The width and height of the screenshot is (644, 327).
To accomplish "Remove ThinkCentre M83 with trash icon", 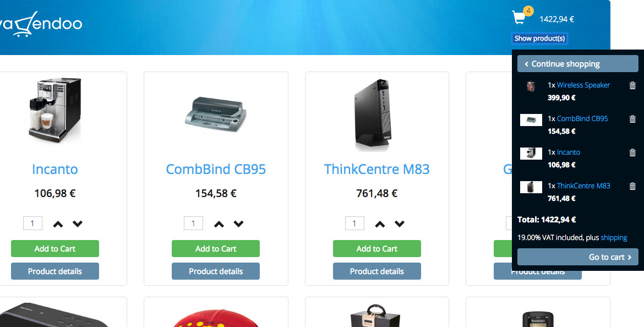I will (x=632, y=186).
